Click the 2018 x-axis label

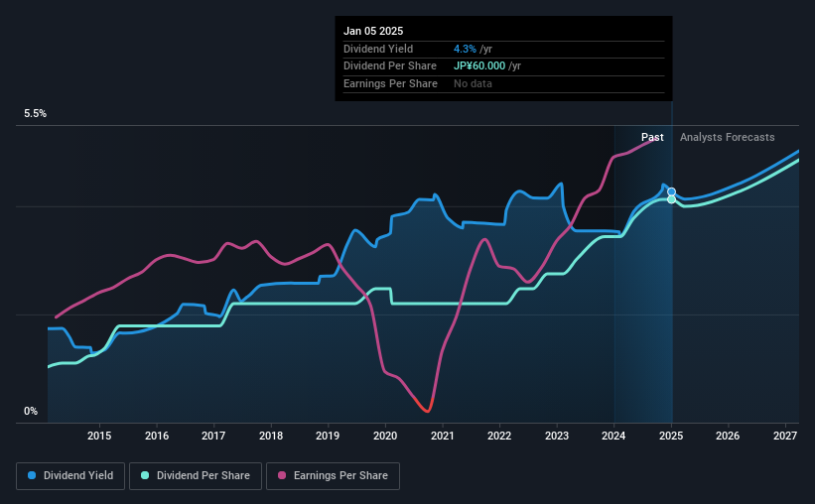coord(271,436)
